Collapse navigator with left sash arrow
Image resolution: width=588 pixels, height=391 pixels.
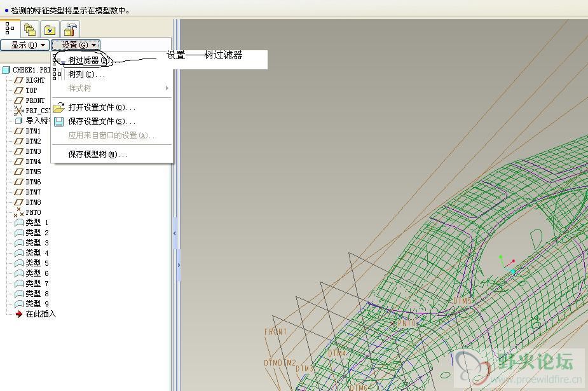[x=174, y=233]
